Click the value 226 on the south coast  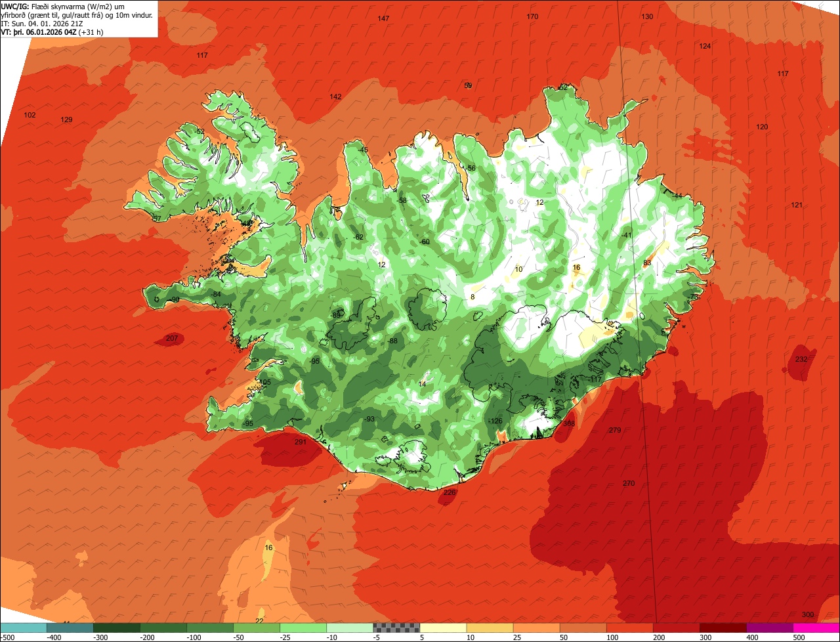pos(450,492)
